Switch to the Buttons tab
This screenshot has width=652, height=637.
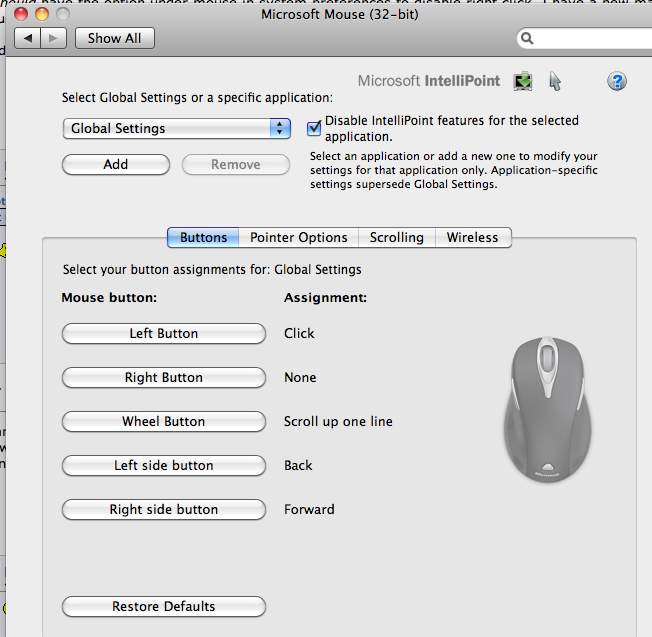(203, 237)
